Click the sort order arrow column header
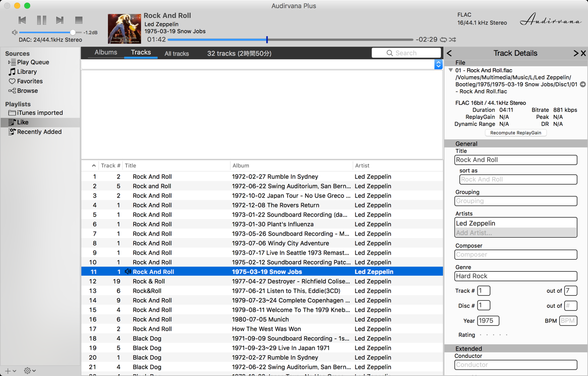Image resolution: width=588 pixels, height=376 pixels. [x=94, y=166]
